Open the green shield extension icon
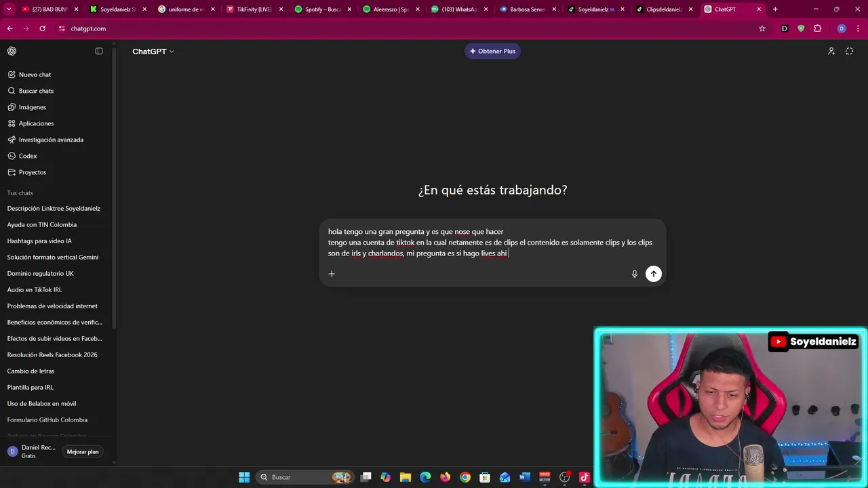The height and width of the screenshot is (488, 868). pos(801,28)
